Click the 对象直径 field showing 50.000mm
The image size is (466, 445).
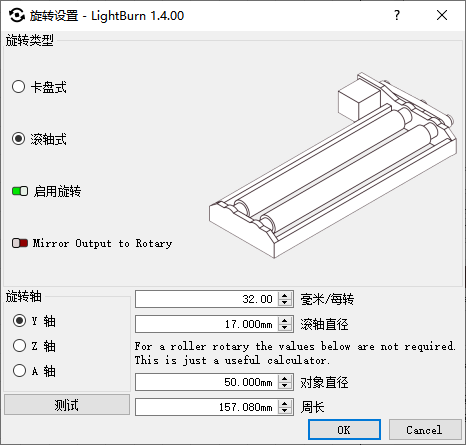[207, 382]
